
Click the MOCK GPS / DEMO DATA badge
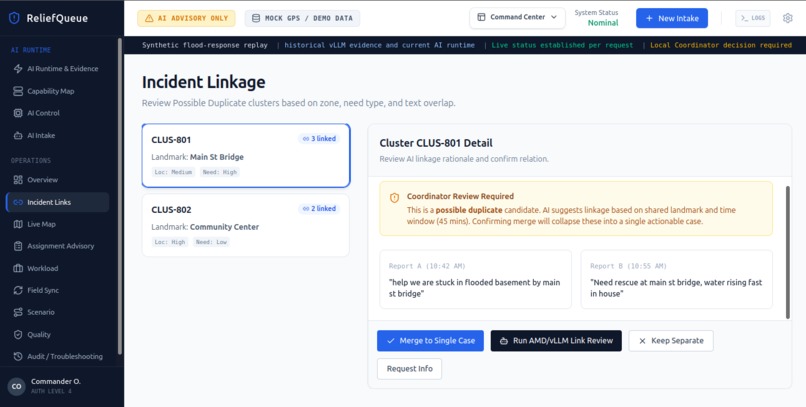(x=302, y=18)
